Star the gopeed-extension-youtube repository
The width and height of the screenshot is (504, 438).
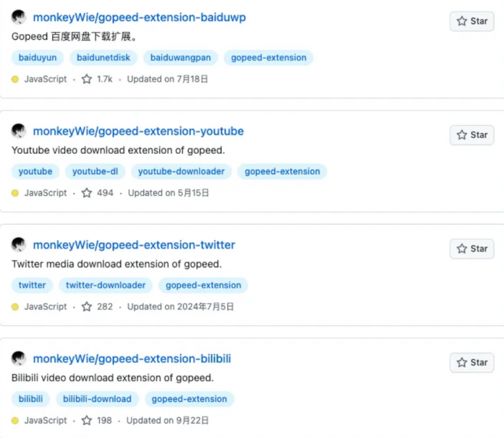click(x=472, y=135)
